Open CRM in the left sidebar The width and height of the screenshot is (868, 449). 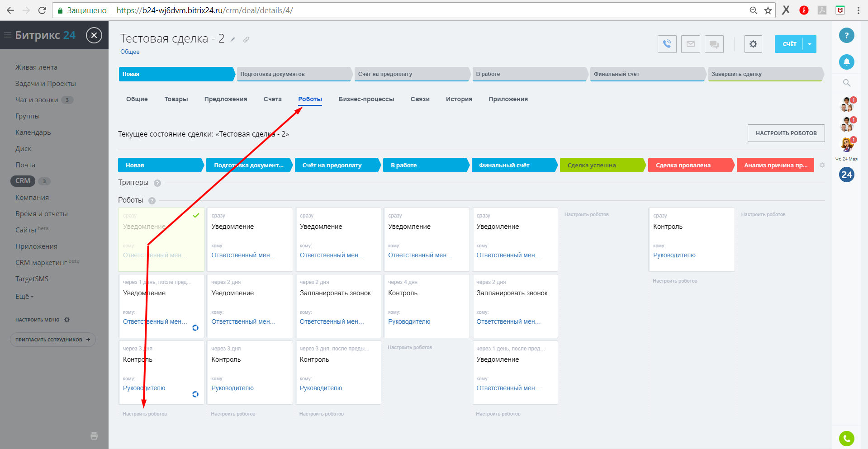click(23, 181)
